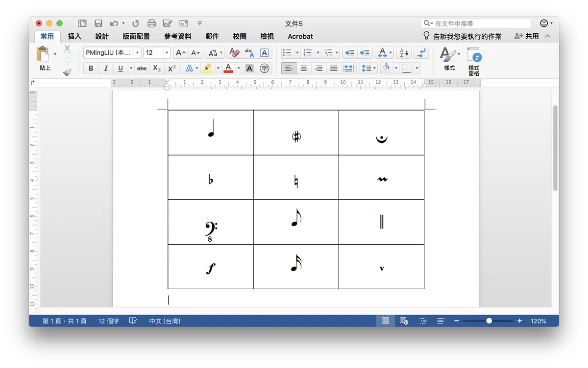
Task: Open the change case Aa dropdown
Action: click(215, 53)
